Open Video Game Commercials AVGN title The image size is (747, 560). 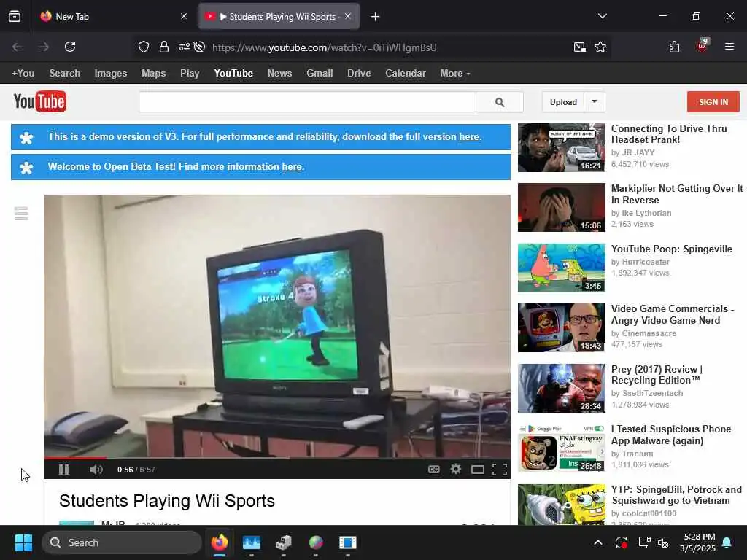[672, 314]
